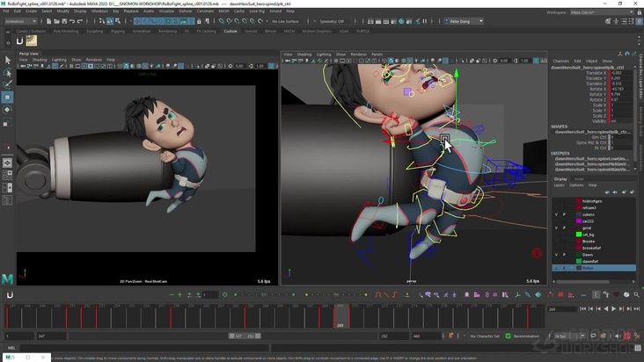Click the script editor icon at bottom right

[638, 348]
